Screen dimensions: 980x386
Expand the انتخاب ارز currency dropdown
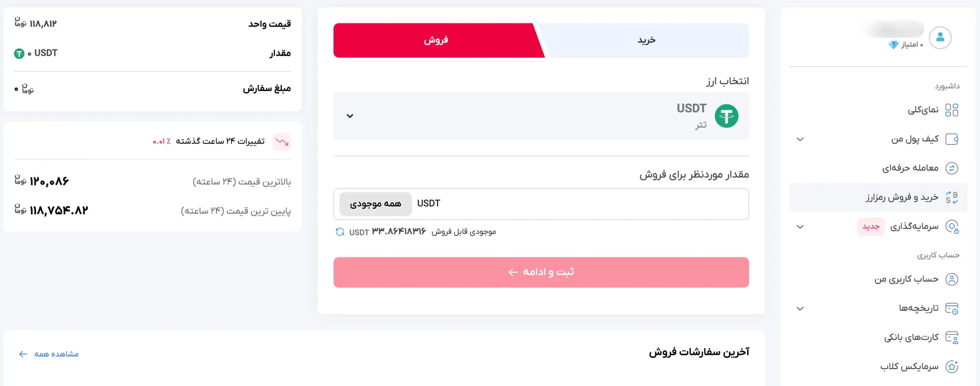tap(350, 116)
